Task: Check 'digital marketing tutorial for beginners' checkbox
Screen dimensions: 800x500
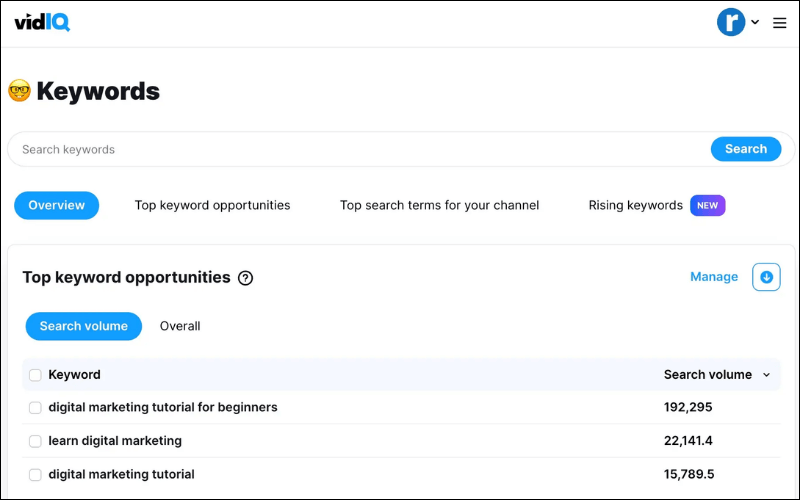Action: [x=35, y=408]
